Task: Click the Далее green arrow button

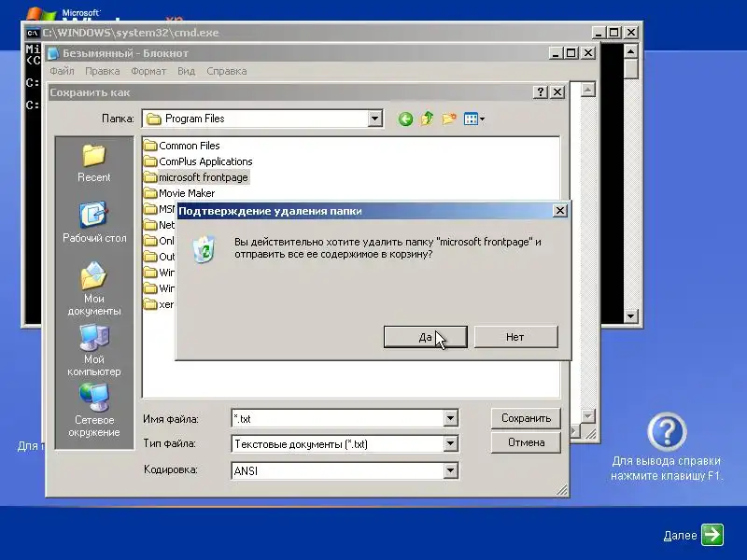Action: [x=712, y=535]
